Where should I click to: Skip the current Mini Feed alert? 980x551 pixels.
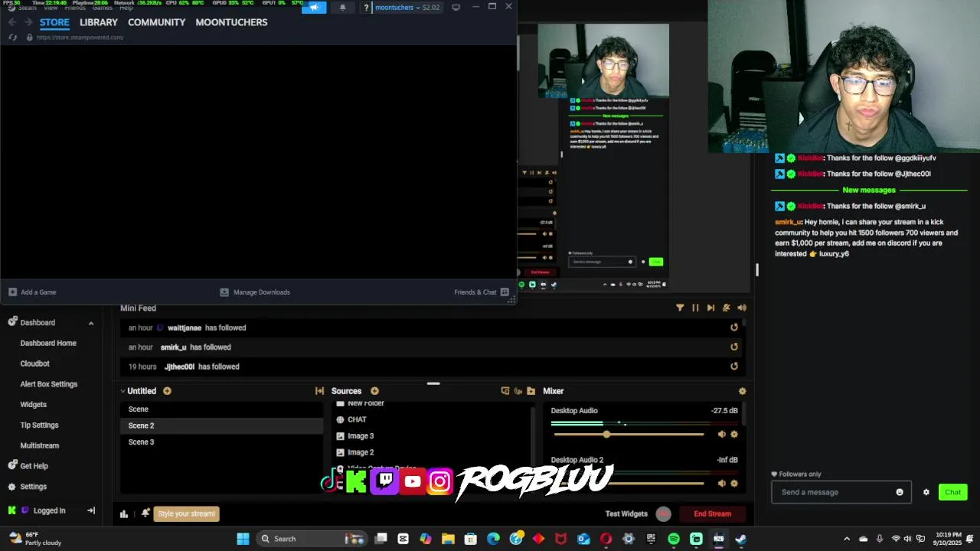(x=710, y=308)
